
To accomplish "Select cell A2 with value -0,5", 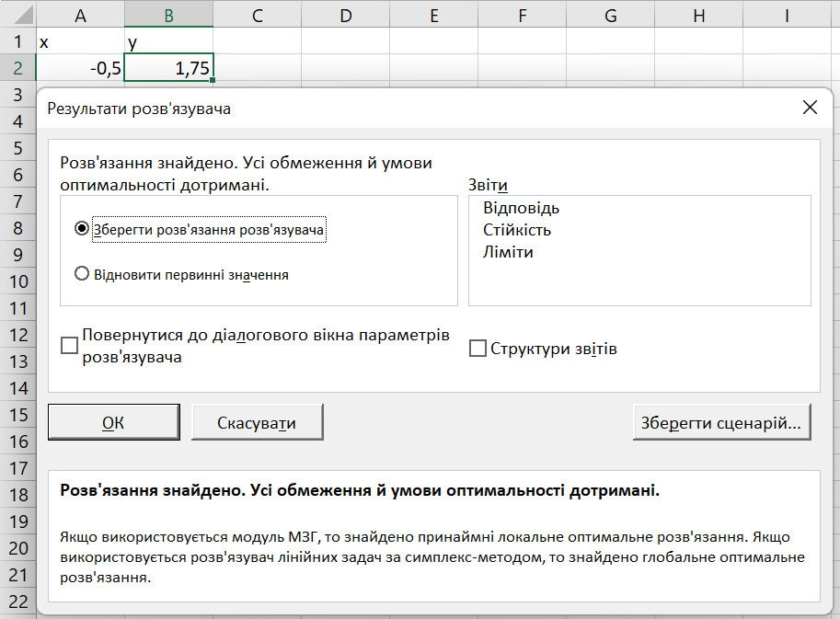I will click(80, 68).
